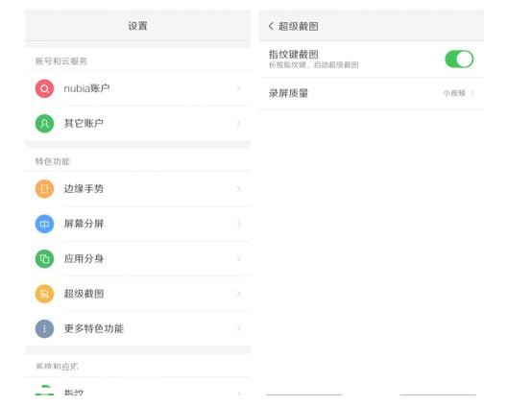This screenshot has width=532, height=407.
Task: Tap the blue 屏幕分屏 icon
Action: (x=44, y=224)
